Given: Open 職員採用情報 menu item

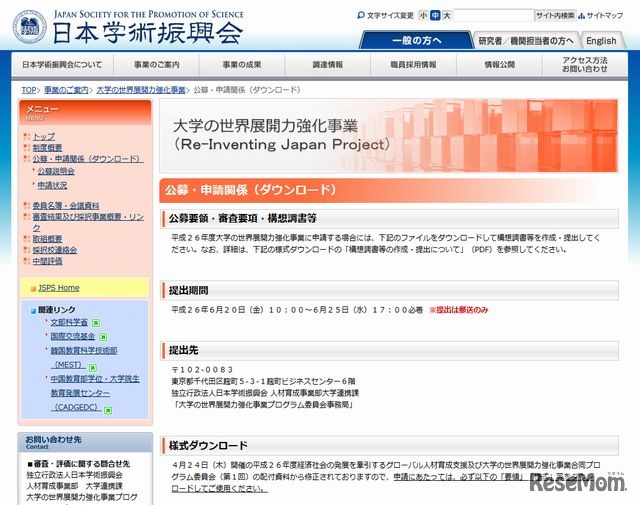Looking at the screenshot, I should click(413, 65).
